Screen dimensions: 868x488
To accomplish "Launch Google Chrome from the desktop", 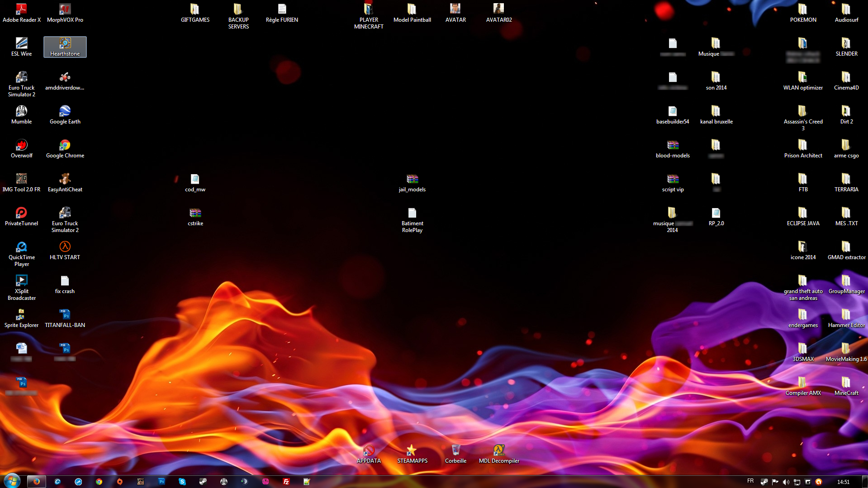I will (x=65, y=148).
